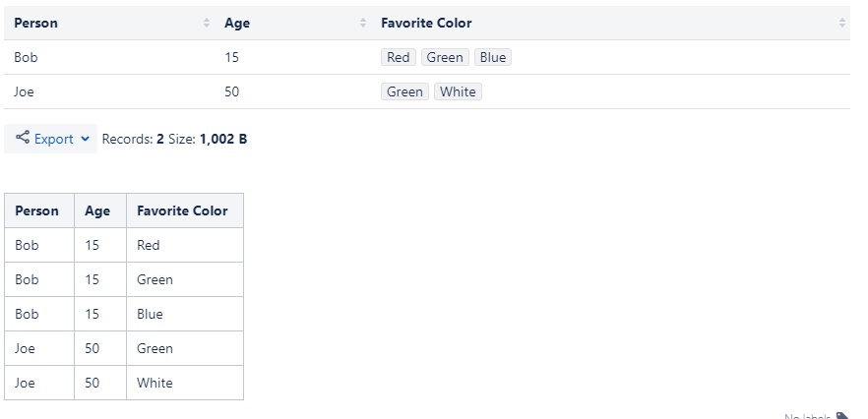
Task: Click the labels tag icon
Action: pos(842,416)
